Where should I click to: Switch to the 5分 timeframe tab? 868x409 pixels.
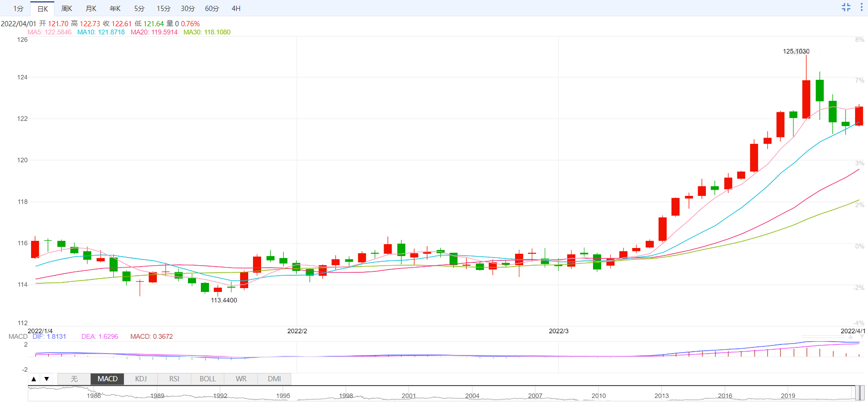coord(139,9)
